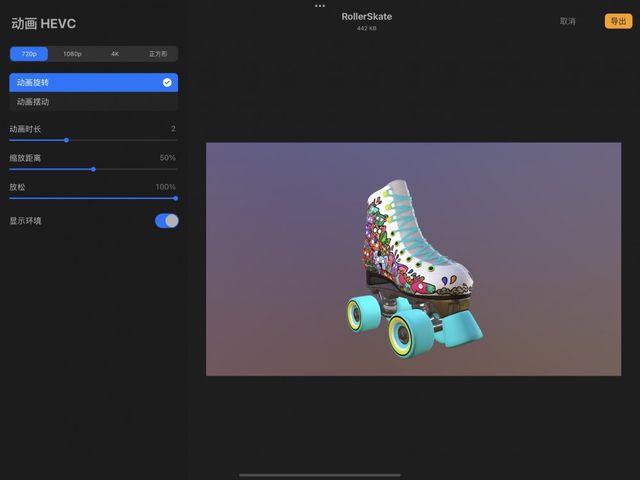Click the checkmark icon on 动画旋转
640x480 pixels.
coord(167,82)
